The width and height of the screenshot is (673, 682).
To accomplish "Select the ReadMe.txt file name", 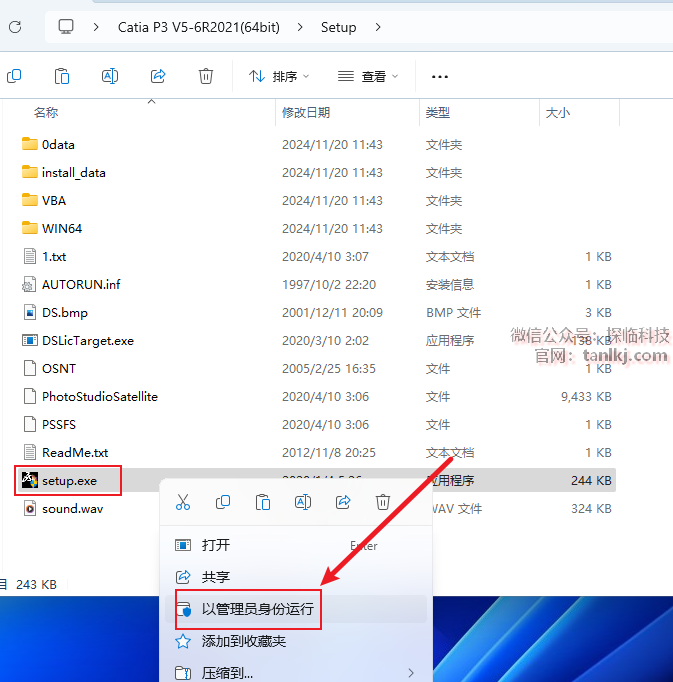I will click(x=75, y=452).
